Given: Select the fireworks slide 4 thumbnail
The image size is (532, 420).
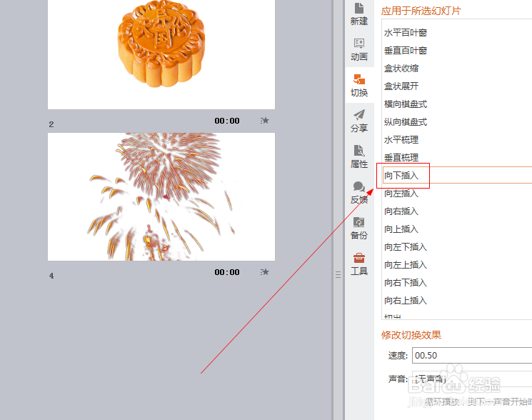Looking at the screenshot, I should tap(161, 196).
